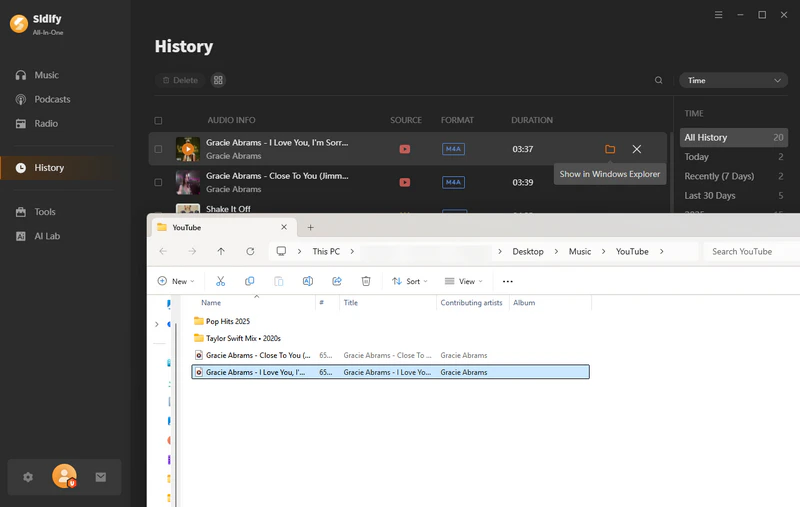Open the AI Lab section
Image resolution: width=800 pixels, height=507 pixels.
47,236
